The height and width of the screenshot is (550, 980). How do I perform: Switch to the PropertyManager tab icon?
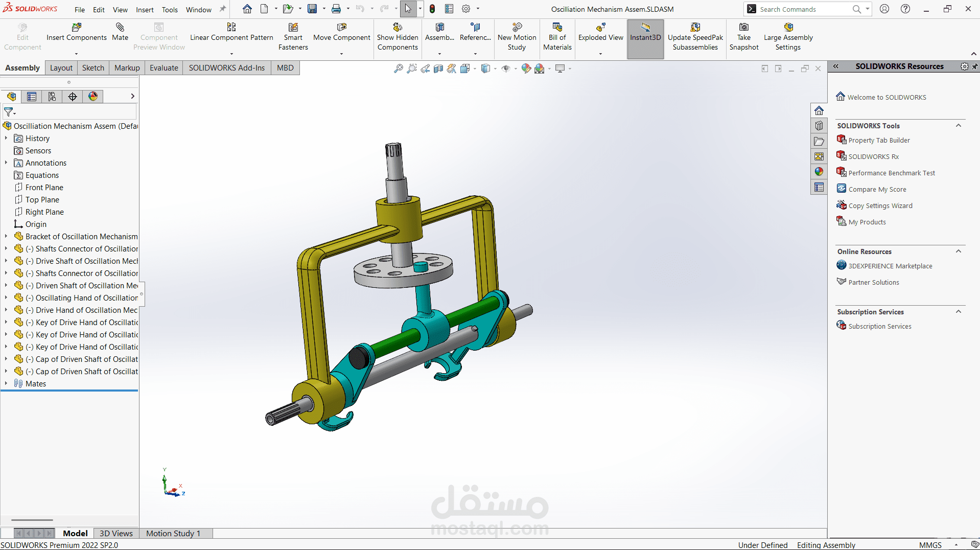(x=32, y=97)
